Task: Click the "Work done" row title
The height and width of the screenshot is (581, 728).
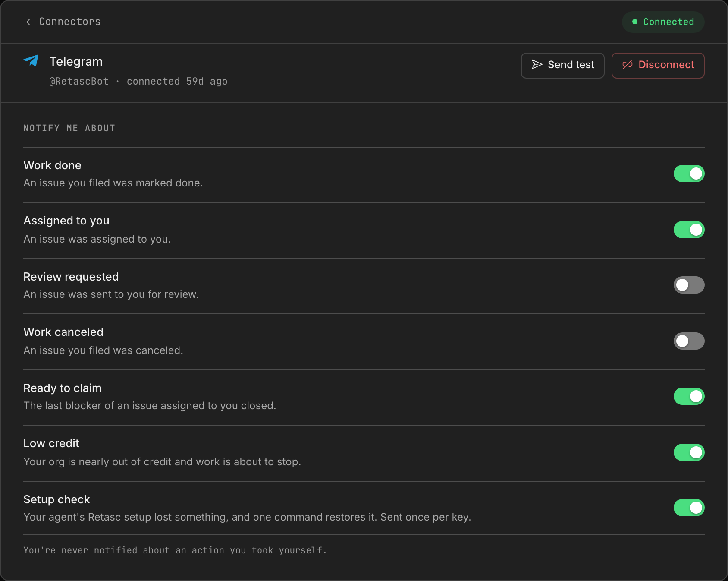Action: pos(52,165)
